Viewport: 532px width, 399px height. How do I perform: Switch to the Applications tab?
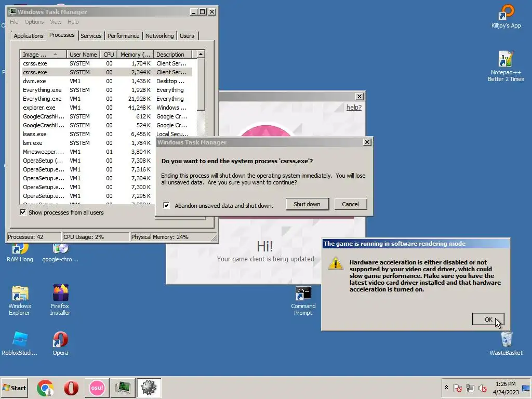click(29, 36)
